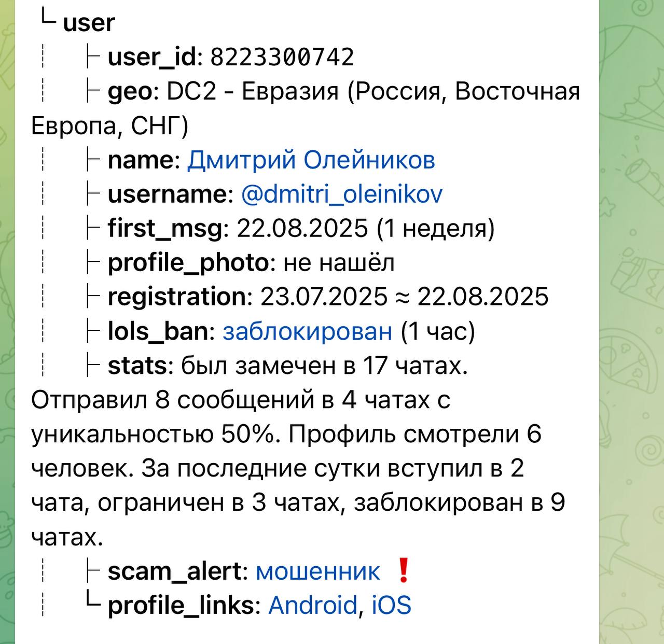Image resolution: width=664 pixels, height=644 pixels.
Task: Click the registration field label
Action: point(177,297)
